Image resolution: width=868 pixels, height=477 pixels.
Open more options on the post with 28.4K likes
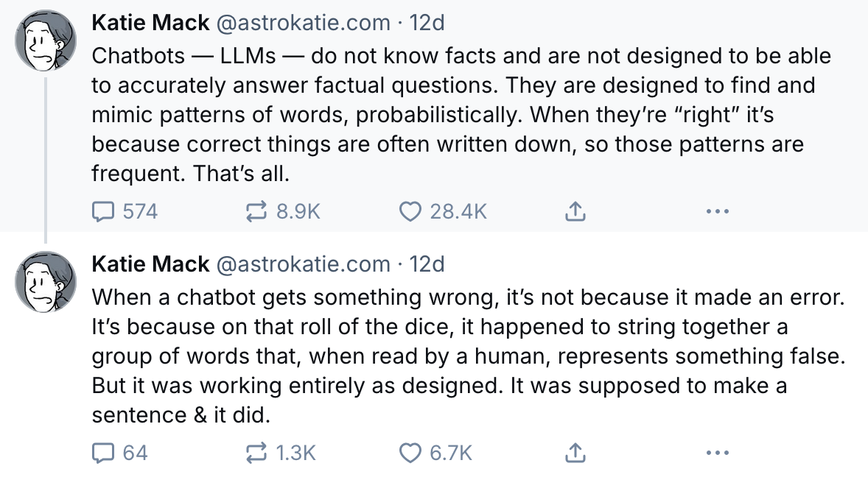[717, 212]
